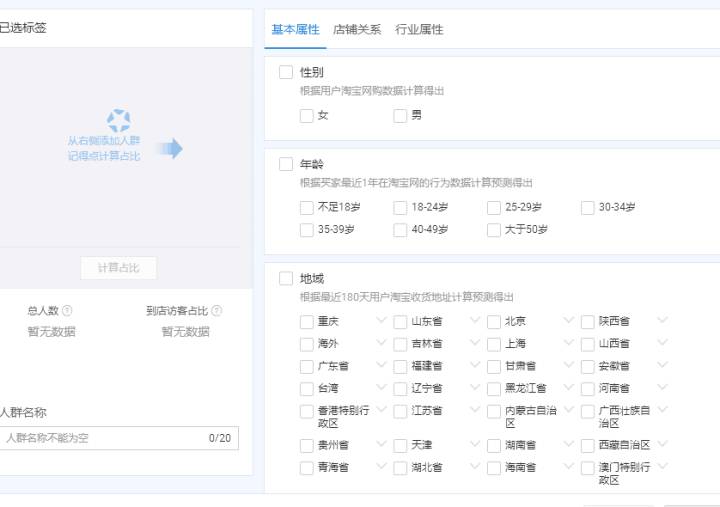This screenshot has width=720, height=507.
Task: Select the 18-24岁 age checkbox
Action: (x=400, y=208)
